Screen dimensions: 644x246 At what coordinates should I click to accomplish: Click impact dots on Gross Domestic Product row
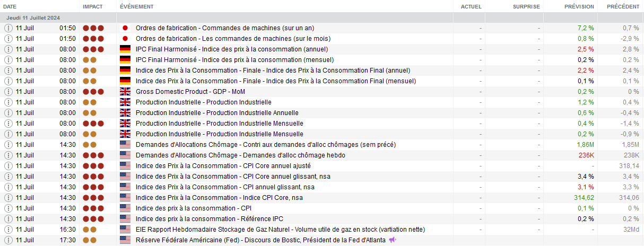point(93,92)
